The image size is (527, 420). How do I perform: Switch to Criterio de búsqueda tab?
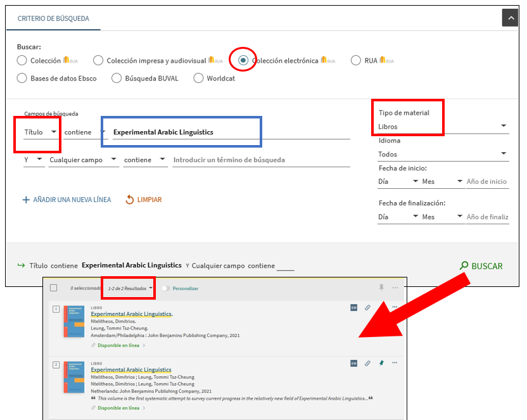[53, 18]
